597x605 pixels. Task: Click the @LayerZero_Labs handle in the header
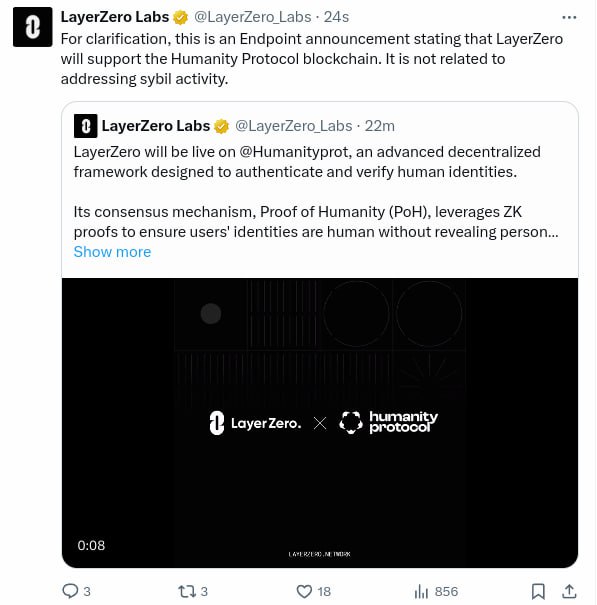253,17
